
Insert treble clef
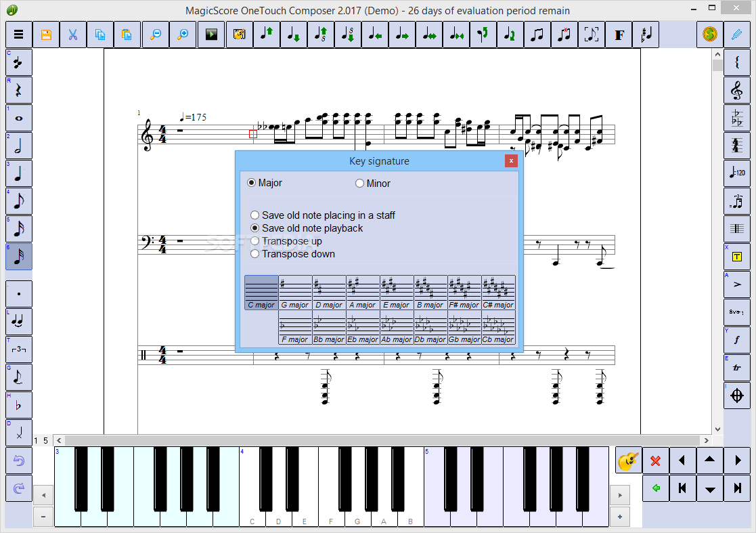pos(737,90)
